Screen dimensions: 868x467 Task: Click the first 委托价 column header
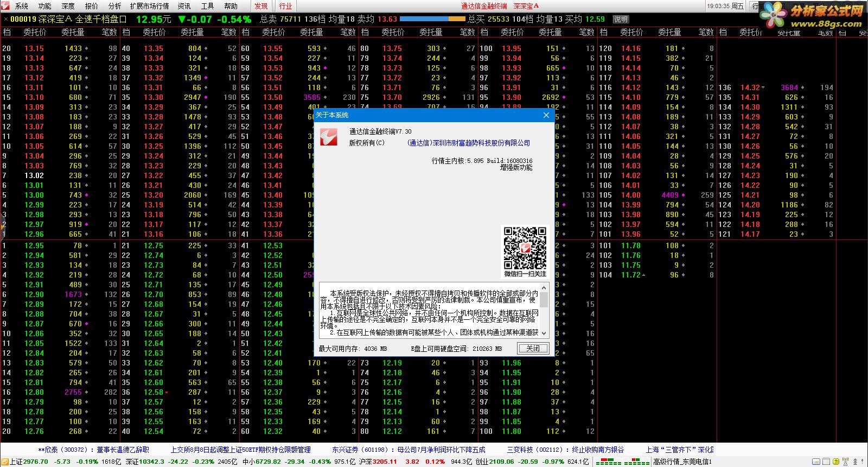tap(35, 33)
